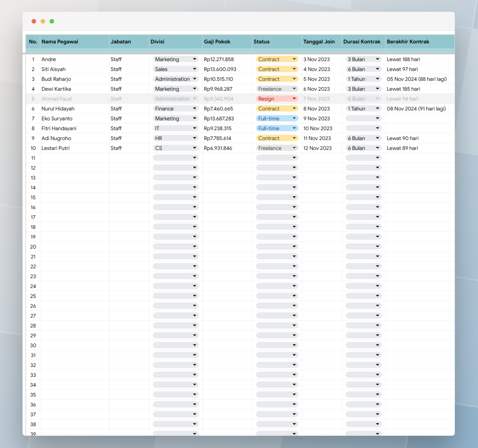Select salary cell Rp13.687.283
Screen dimensions: 478x448
pos(227,119)
